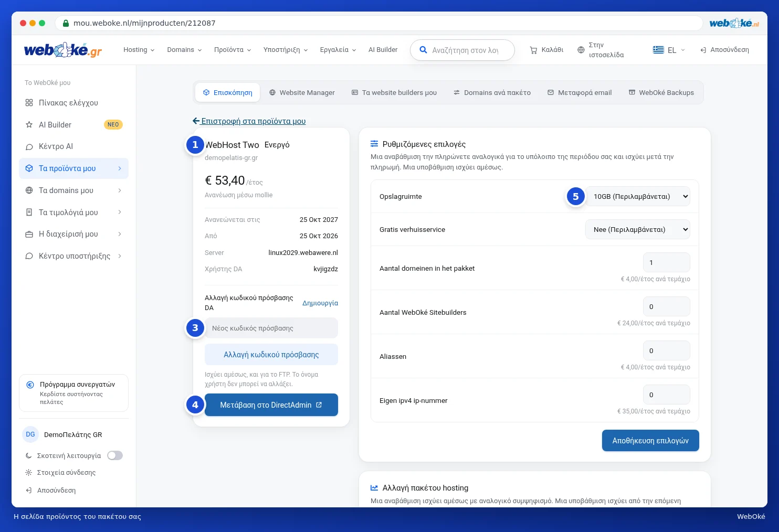Open the shopping cart Καλάθι icon
The height and width of the screenshot is (532, 779).
tap(533, 50)
